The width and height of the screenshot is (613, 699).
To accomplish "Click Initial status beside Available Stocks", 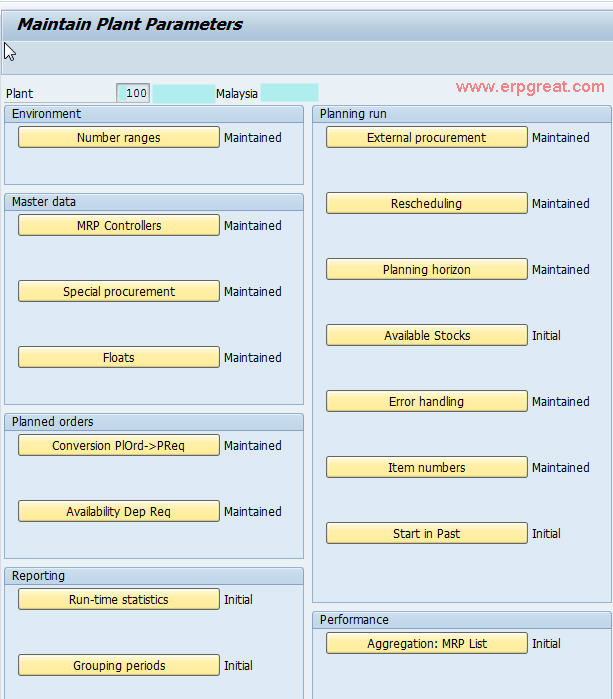I will point(546,335).
